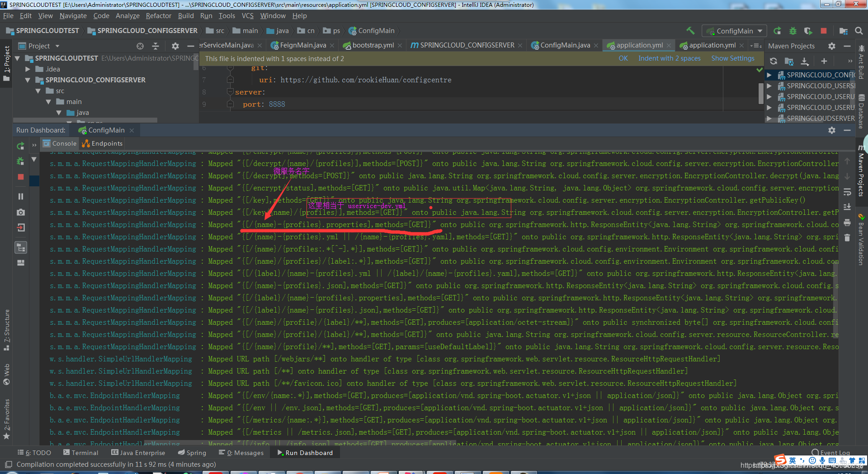Toggle the Bean Validation side panel
This screenshot has height=474, width=868.
[861, 239]
